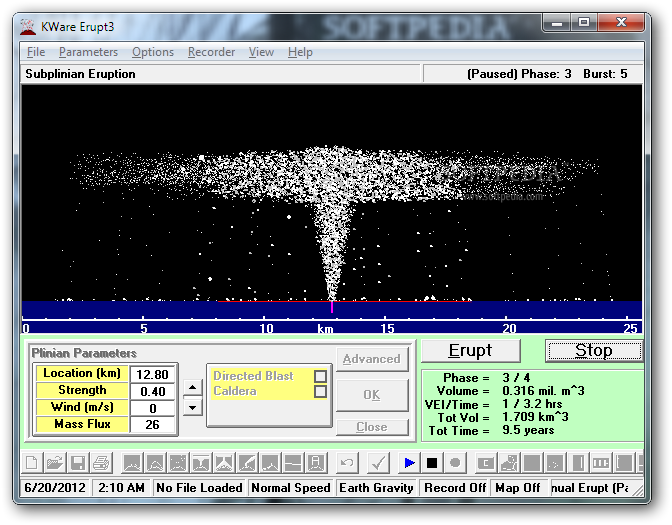Click the Erupt button

click(471, 351)
